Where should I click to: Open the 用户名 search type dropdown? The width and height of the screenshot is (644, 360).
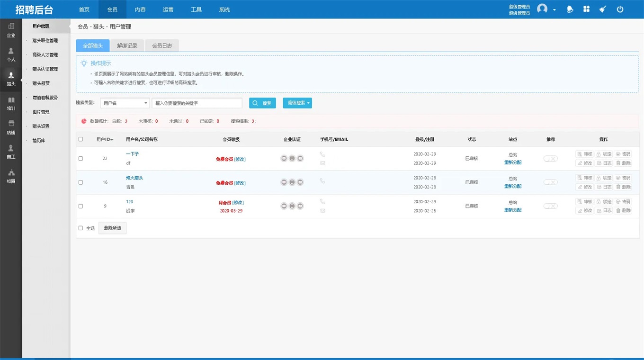(x=125, y=103)
